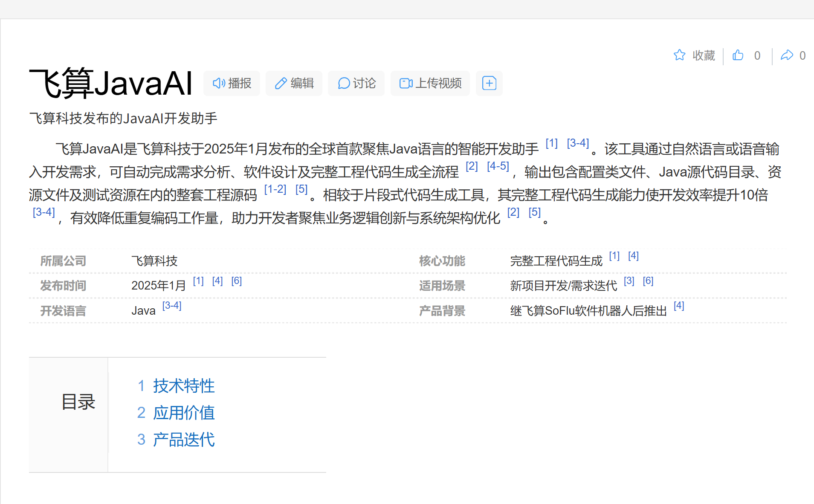Click the 核心功能 label

coord(442,261)
